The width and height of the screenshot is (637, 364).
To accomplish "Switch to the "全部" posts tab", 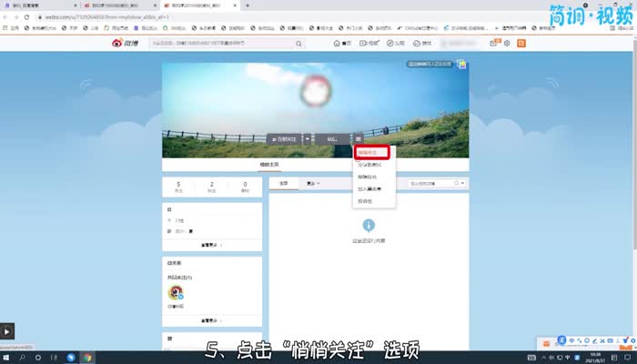I will pyautogui.click(x=283, y=183).
